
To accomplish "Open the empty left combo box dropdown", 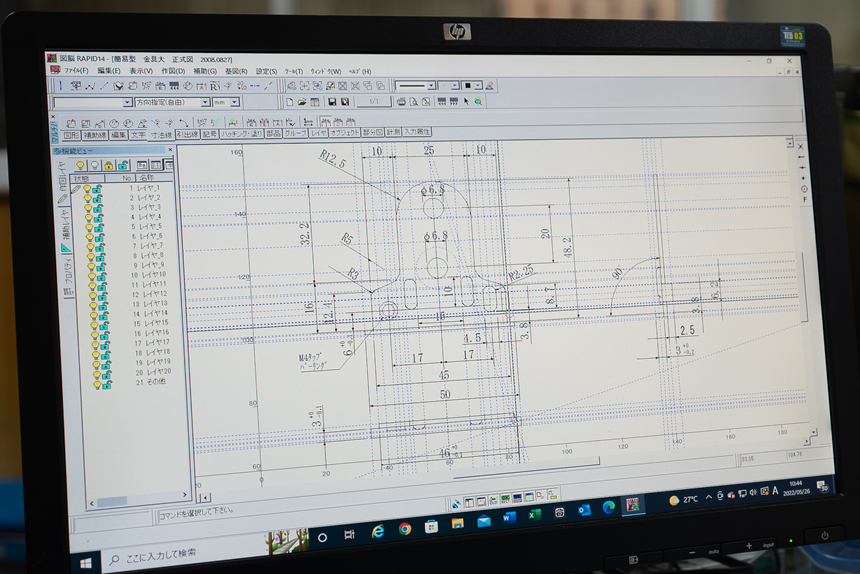I will point(127,103).
